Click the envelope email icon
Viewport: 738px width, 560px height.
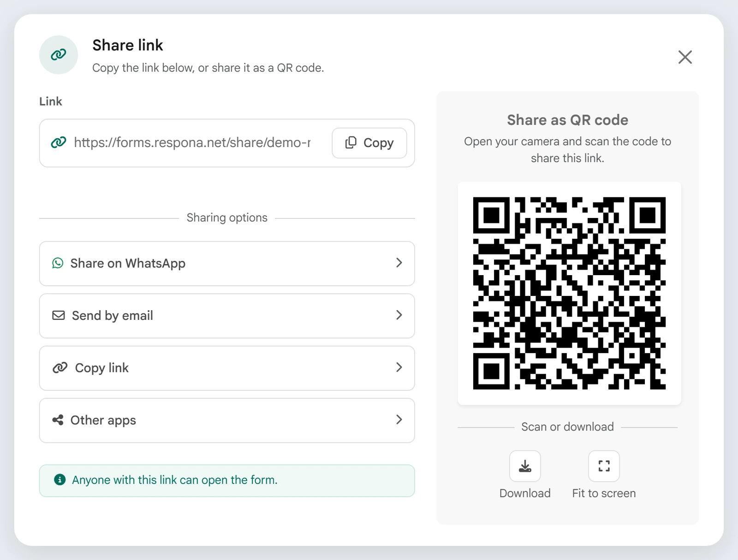pos(59,315)
